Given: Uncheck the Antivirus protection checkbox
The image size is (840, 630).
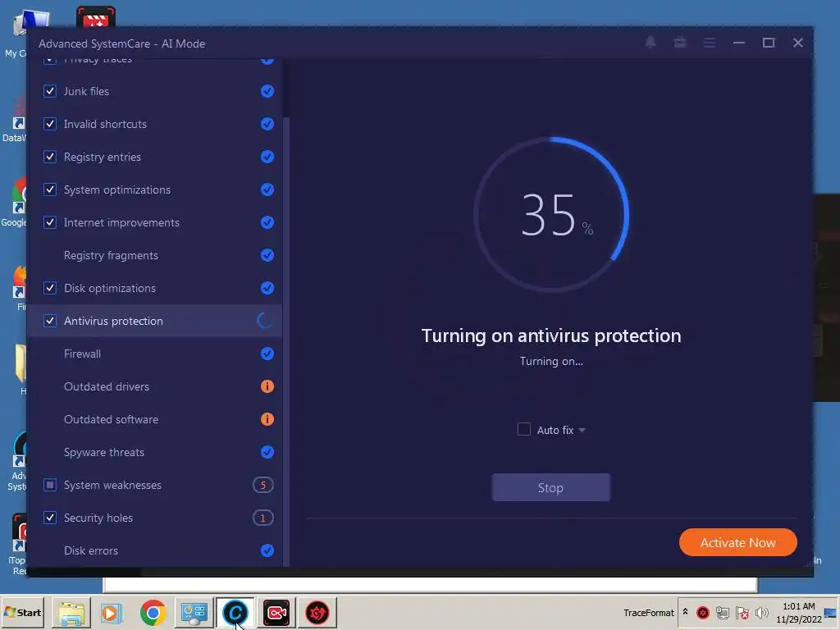Looking at the screenshot, I should (50, 321).
